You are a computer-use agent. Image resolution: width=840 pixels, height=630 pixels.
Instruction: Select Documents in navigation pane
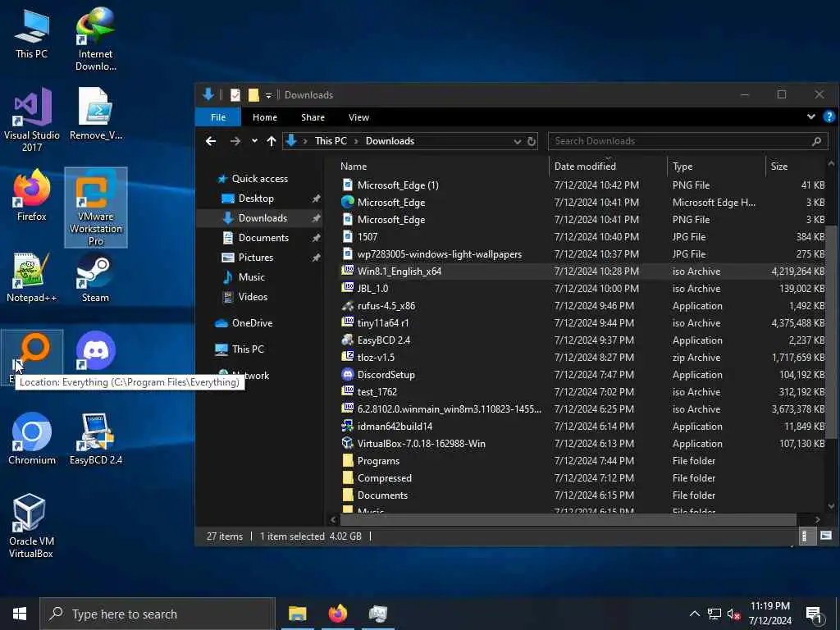[x=263, y=237]
